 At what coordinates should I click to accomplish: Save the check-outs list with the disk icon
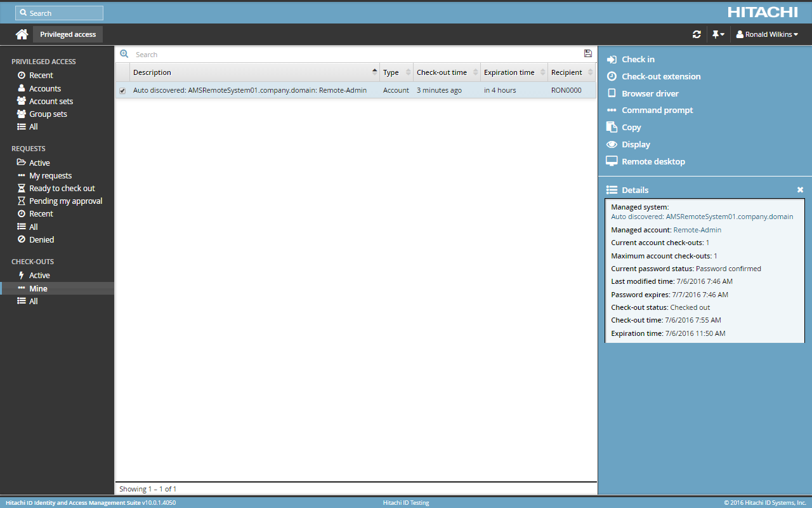[587, 53]
